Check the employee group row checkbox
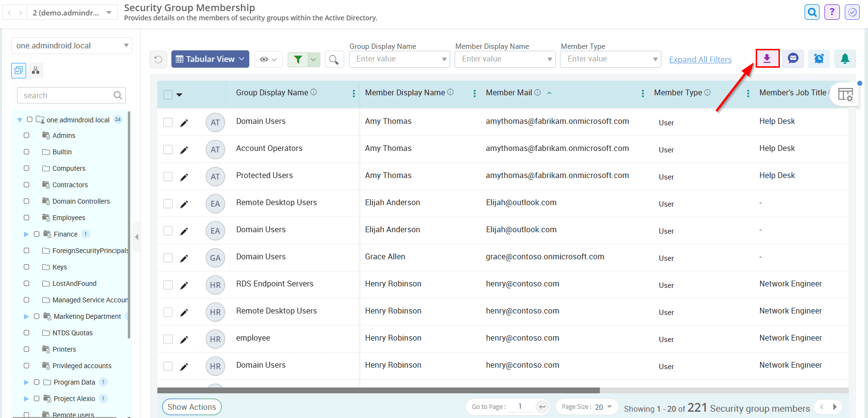The width and height of the screenshot is (868, 418). 168,339
